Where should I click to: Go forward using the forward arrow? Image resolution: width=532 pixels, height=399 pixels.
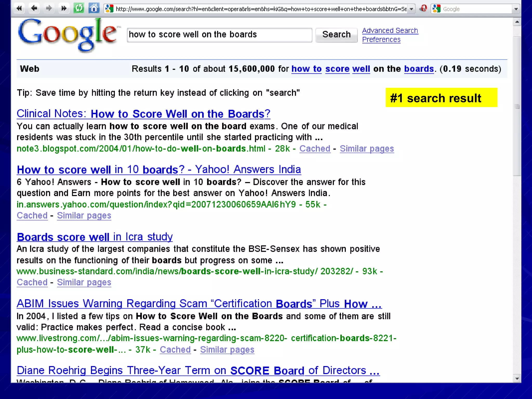tap(49, 8)
